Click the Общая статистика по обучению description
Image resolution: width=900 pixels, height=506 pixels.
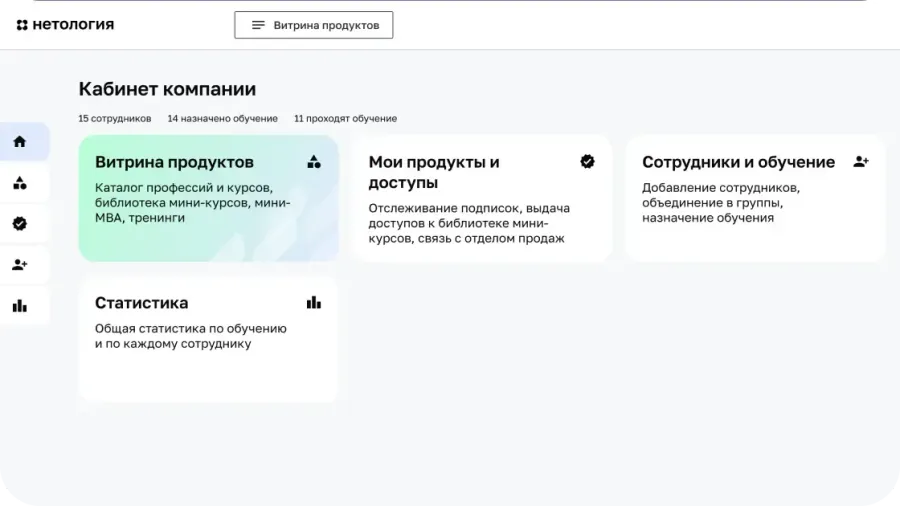(191, 336)
